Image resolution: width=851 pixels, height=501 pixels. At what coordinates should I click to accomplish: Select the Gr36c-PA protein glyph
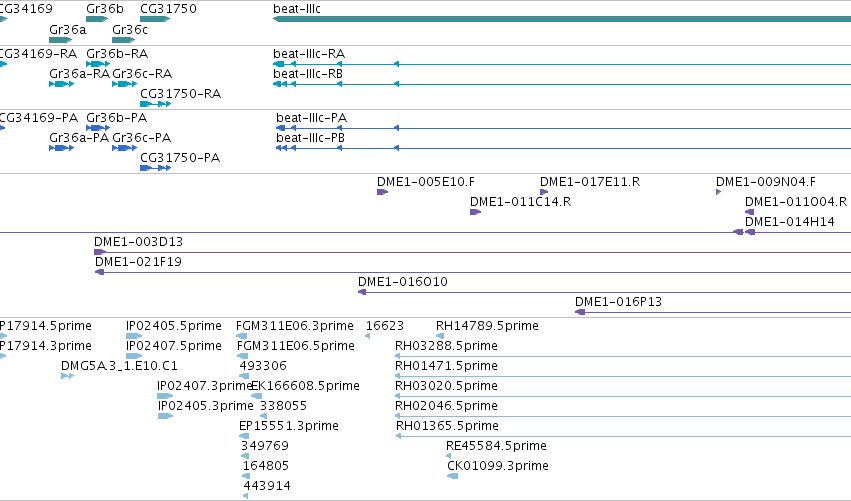(124, 148)
